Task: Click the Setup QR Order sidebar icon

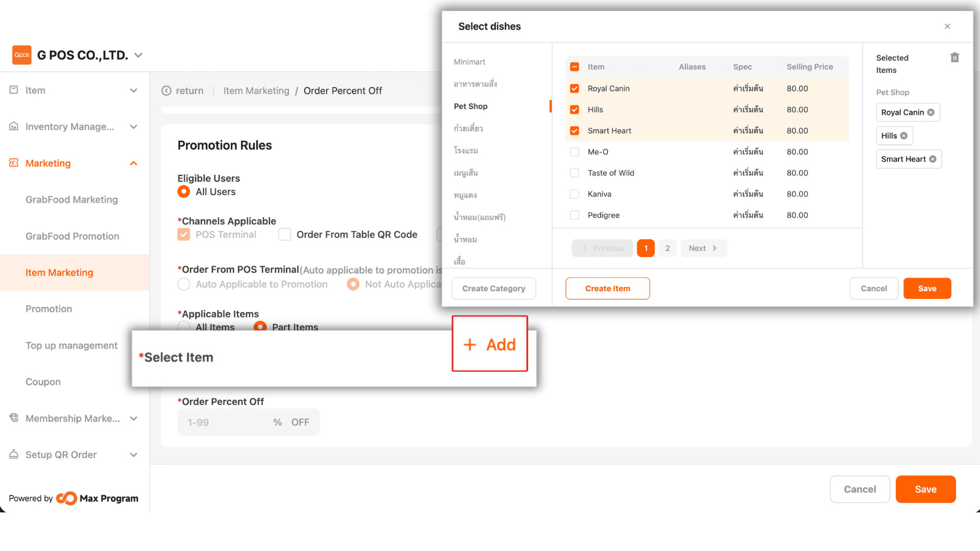Action: tap(14, 454)
